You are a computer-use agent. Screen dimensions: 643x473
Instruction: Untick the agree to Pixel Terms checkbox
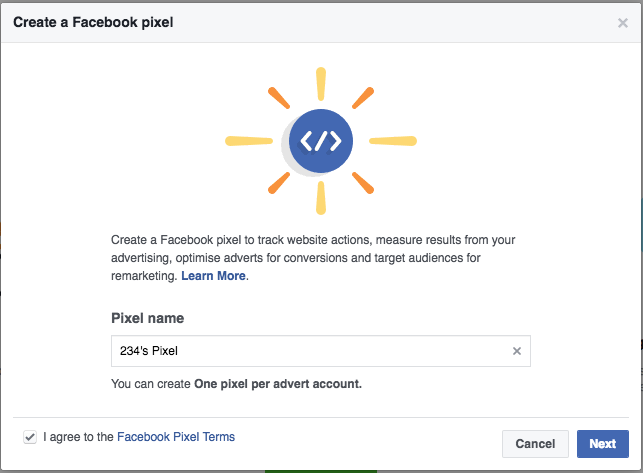[x=30, y=437]
